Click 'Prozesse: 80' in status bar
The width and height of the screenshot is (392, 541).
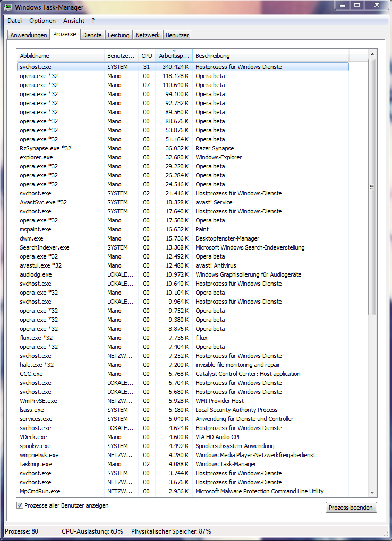(x=21, y=531)
